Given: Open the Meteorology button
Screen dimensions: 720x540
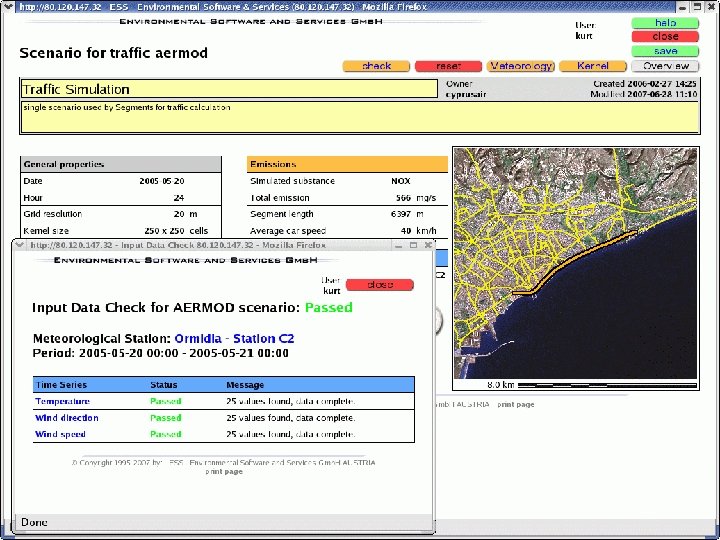Looking at the screenshot, I should pyautogui.click(x=521, y=66).
